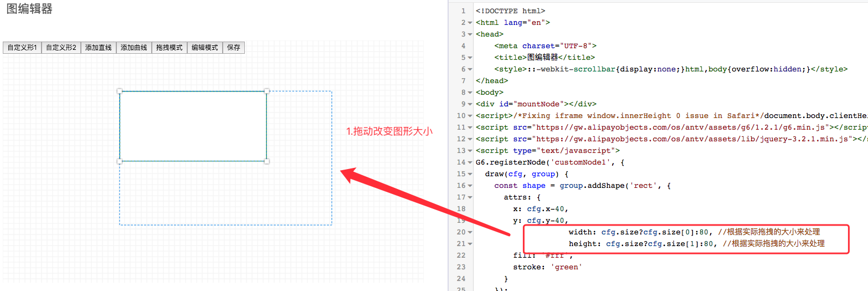
Task: Click line number 5 in gutter
Action: (x=463, y=58)
